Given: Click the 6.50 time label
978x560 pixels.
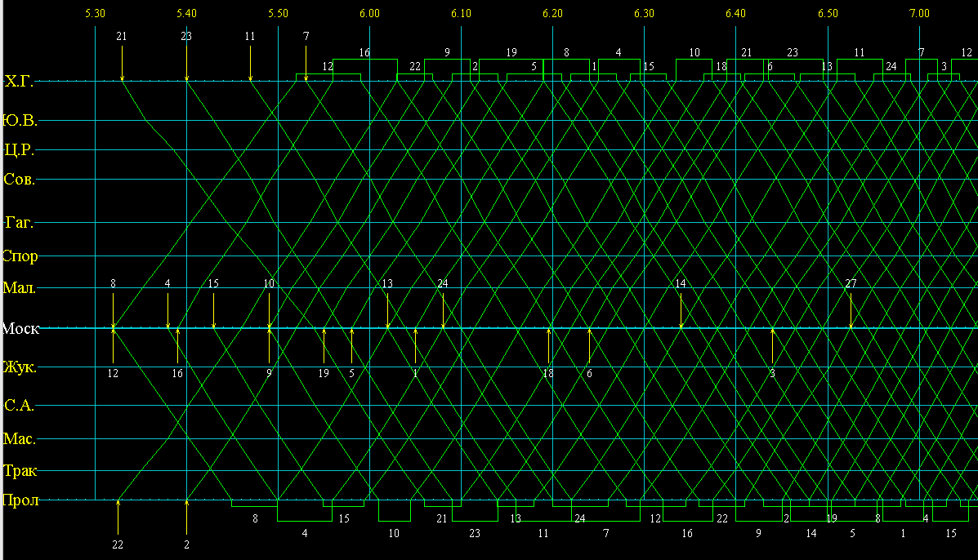Looking at the screenshot, I should point(828,13).
